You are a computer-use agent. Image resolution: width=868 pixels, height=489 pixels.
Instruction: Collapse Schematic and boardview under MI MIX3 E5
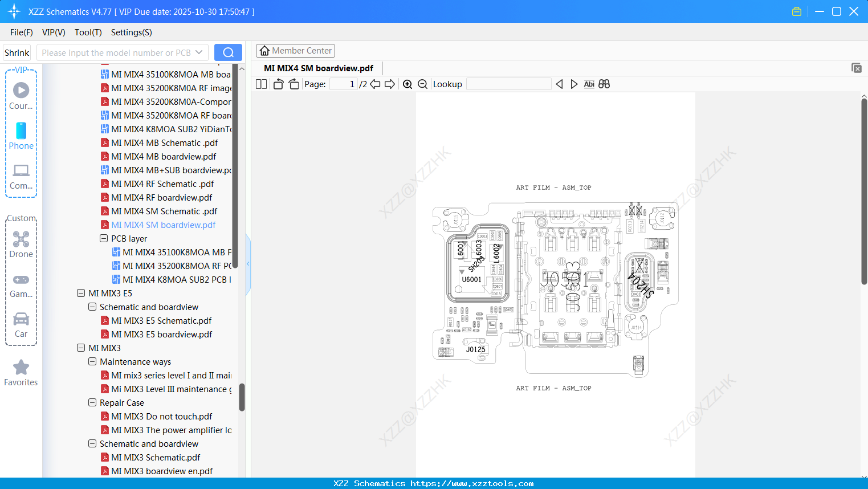point(92,307)
